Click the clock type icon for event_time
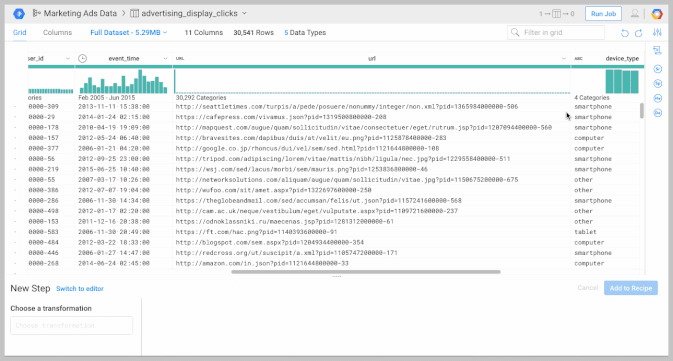The width and height of the screenshot is (673, 361). point(82,58)
